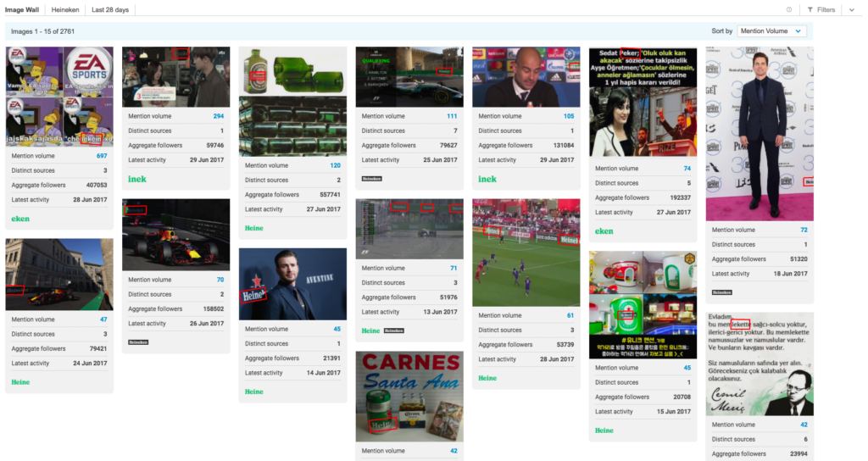This screenshot has height=461, width=868.
Task: Click latest activity date 15 Jun 2017
Action: click(x=674, y=412)
